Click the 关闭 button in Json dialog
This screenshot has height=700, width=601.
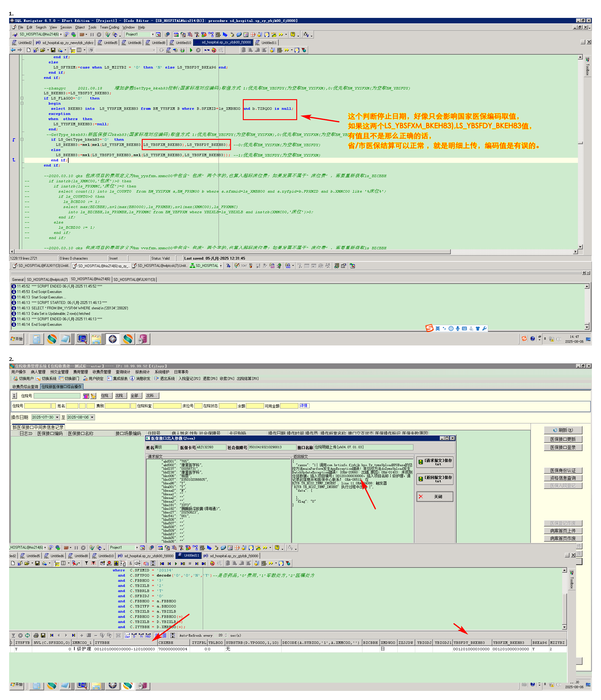(434, 496)
